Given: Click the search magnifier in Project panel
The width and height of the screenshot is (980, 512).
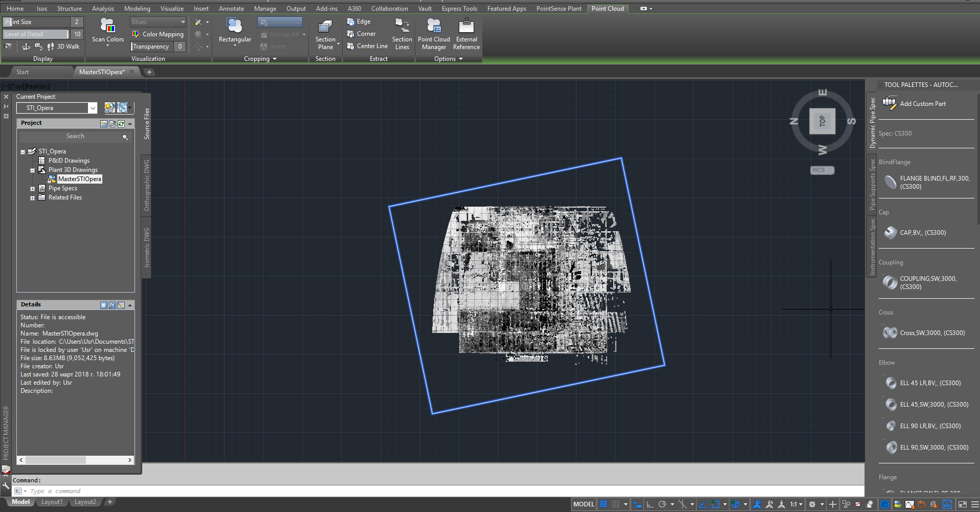Looking at the screenshot, I should click(x=125, y=137).
